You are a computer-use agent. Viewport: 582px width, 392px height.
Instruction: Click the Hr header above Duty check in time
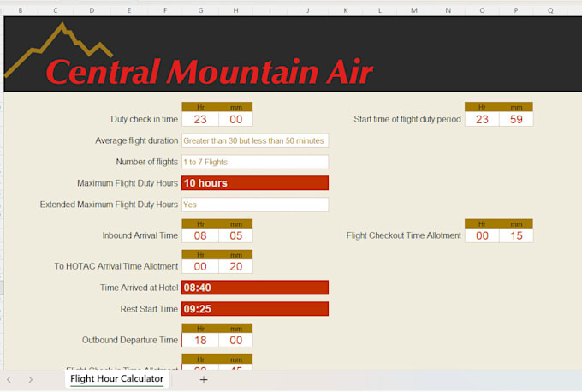[x=200, y=107]
